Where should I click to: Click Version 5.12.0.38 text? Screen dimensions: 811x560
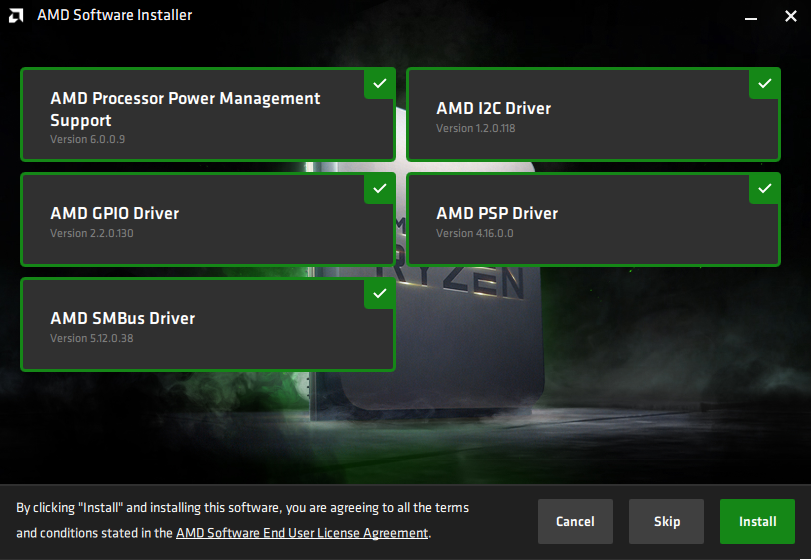point(92,338)
